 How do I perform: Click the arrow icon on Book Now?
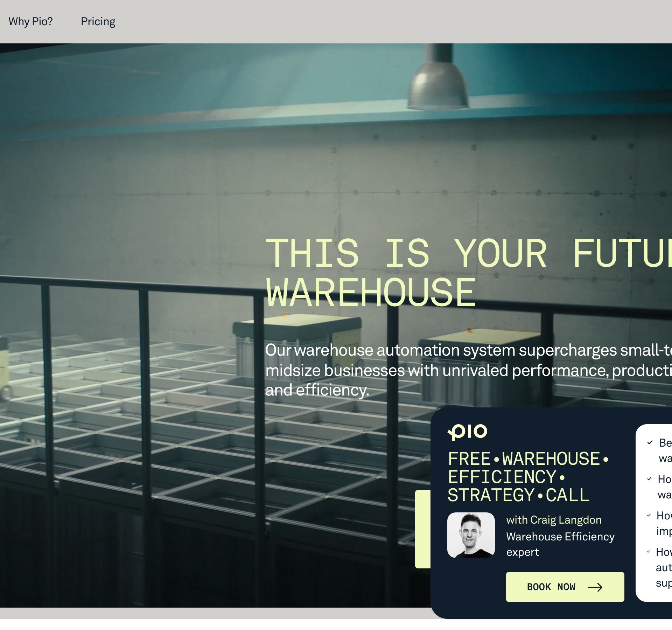[595, 587]
